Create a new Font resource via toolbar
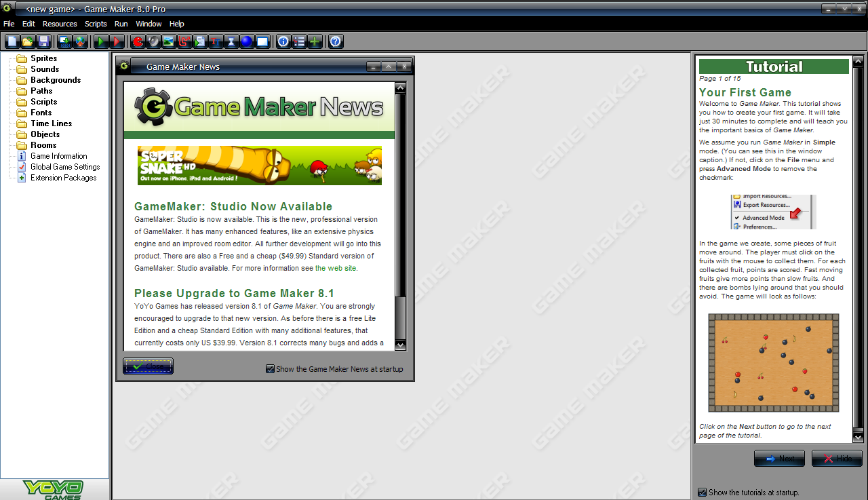868x500 pixels. tap(217, 41)
